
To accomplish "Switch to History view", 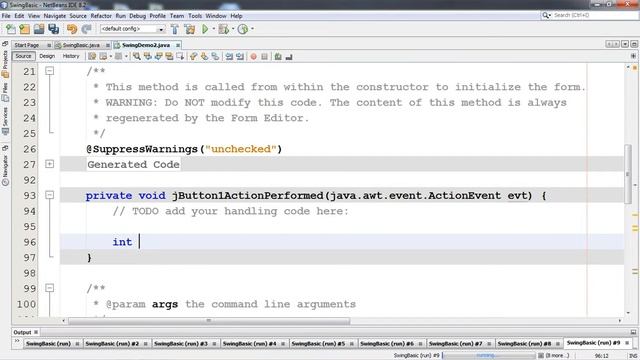I will 71,56.
